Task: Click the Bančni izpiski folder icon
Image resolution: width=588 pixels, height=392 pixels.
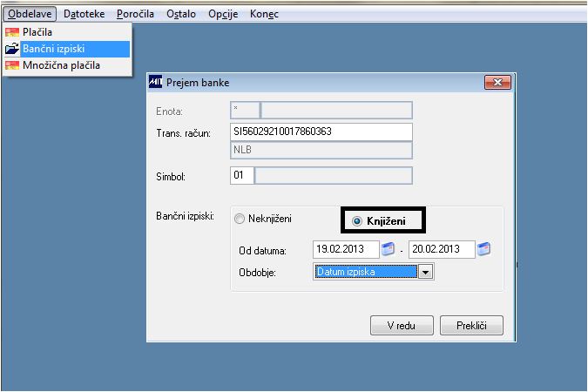Action: tap(12, 49)
